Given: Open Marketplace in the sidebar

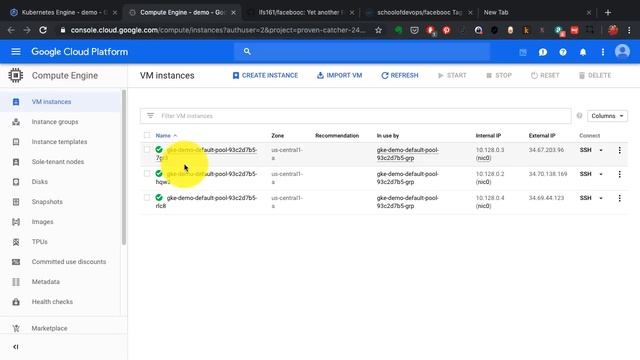Looking at the screenshot, I should pos(49,328).
